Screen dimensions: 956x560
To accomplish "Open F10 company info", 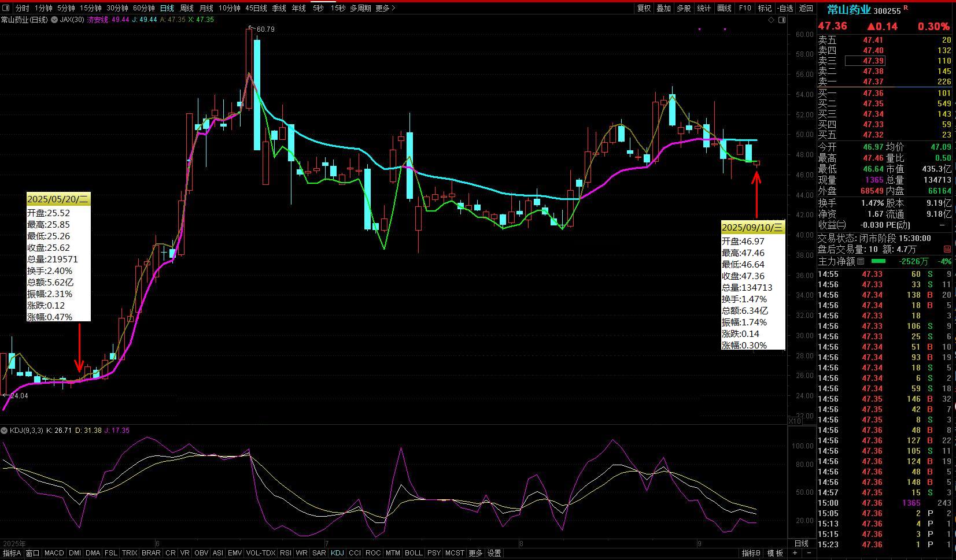I will (745, 8).
